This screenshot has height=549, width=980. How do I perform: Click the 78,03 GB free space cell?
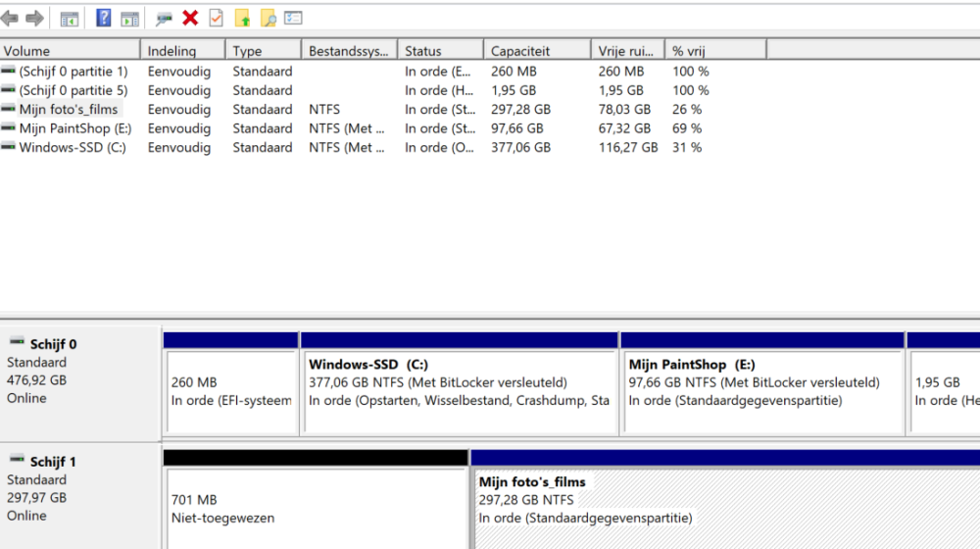624,110
